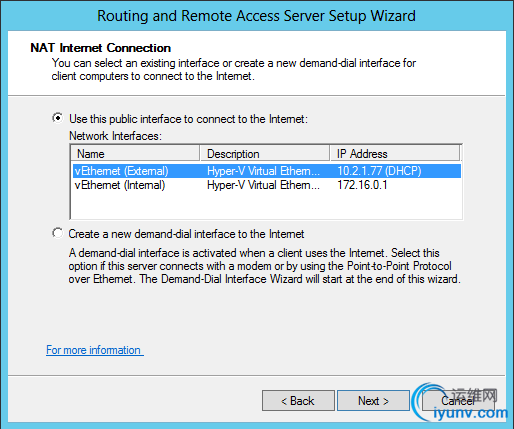Click the 'Create a new demand-dial interface' label text
Image resolution: width=514 pixels, height=429 pixels.
186,234
